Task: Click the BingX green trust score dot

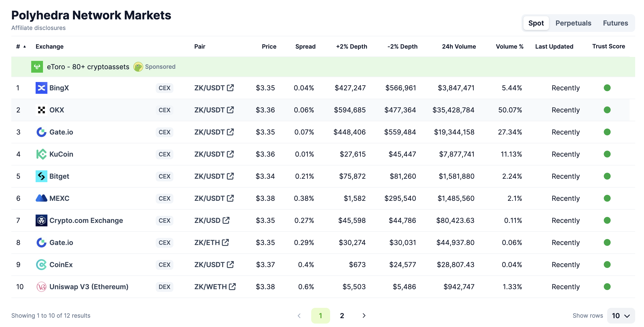Action: 607,88
